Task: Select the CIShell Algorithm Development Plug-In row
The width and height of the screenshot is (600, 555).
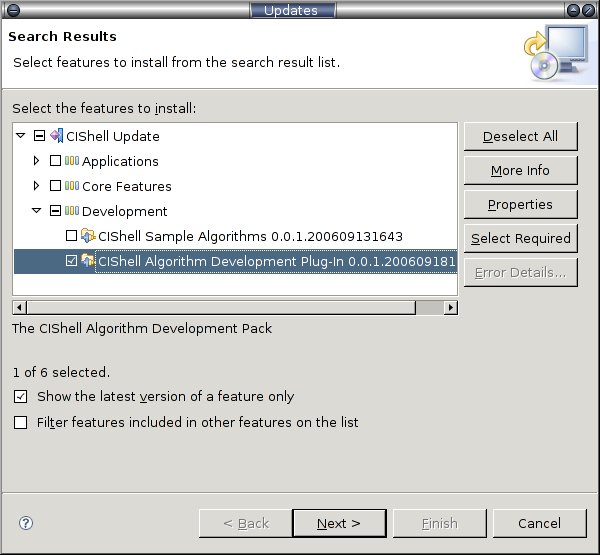Action: [236, 261]
